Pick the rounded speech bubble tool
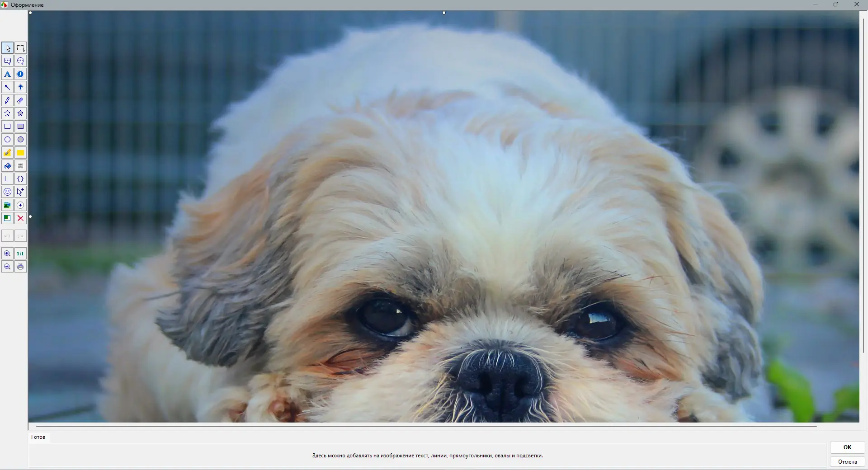This screenshot has height=470, width=868. tap(20, 61)
